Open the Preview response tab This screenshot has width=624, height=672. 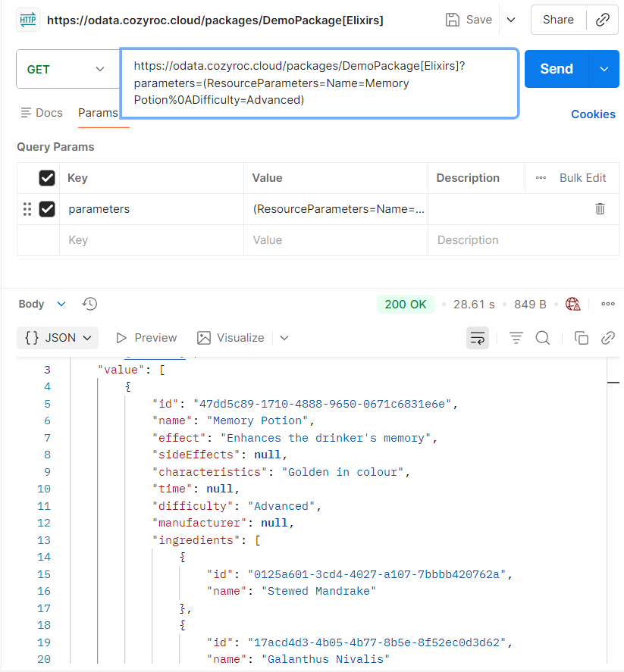pyautogui.click(x=146, y=338)
